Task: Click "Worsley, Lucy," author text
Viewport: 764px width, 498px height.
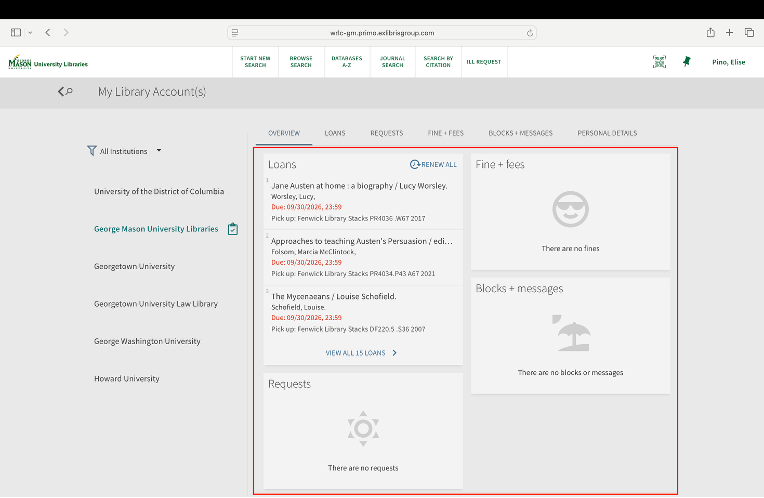Action: tap(293, 196)
